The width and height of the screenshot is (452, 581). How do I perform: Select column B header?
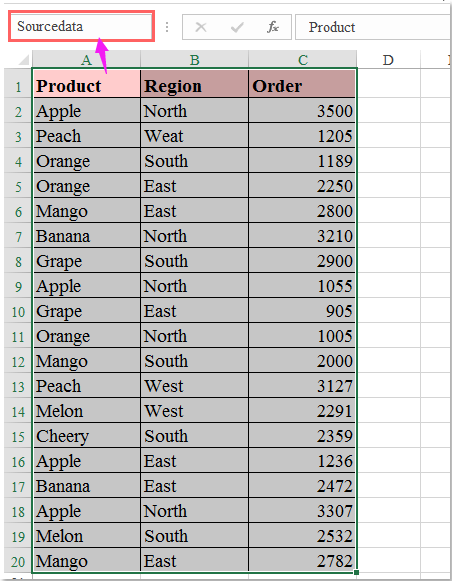(195, 60)
